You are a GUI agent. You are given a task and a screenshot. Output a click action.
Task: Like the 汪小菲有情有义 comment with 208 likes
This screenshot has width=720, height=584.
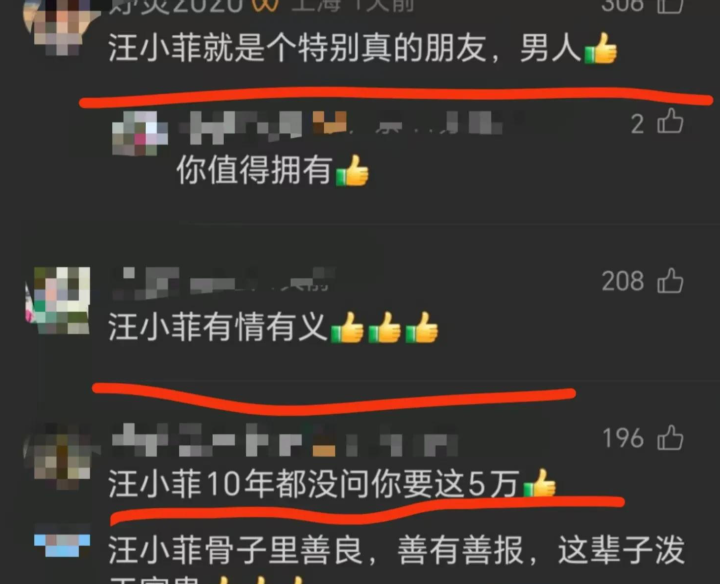click(670, 280)
